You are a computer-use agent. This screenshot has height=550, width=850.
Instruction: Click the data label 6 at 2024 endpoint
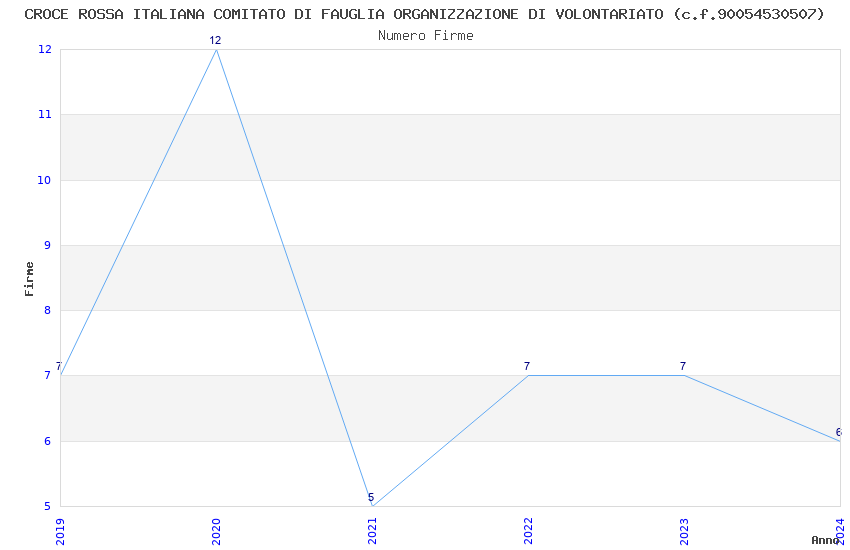pos(839,432)
